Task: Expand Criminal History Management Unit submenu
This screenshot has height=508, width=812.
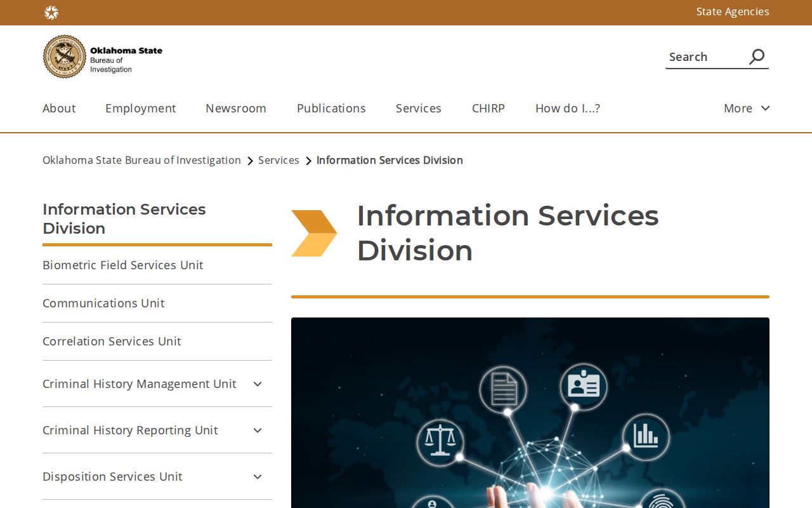Action: [x=258, y=384]
